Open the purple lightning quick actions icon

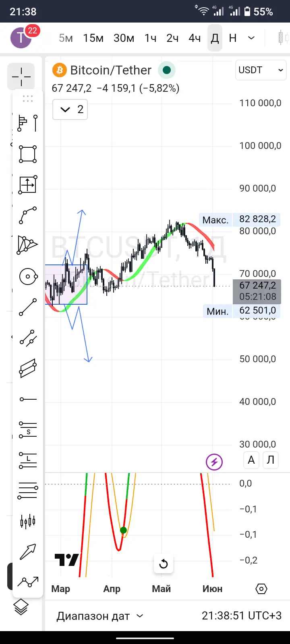pos(214,462)
